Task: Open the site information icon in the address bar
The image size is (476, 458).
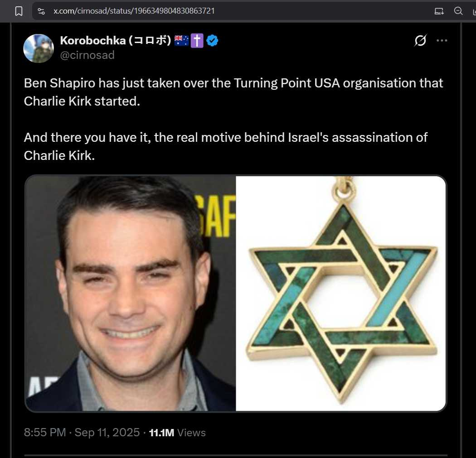Action: pyautogui.click(x=41, y=11)
